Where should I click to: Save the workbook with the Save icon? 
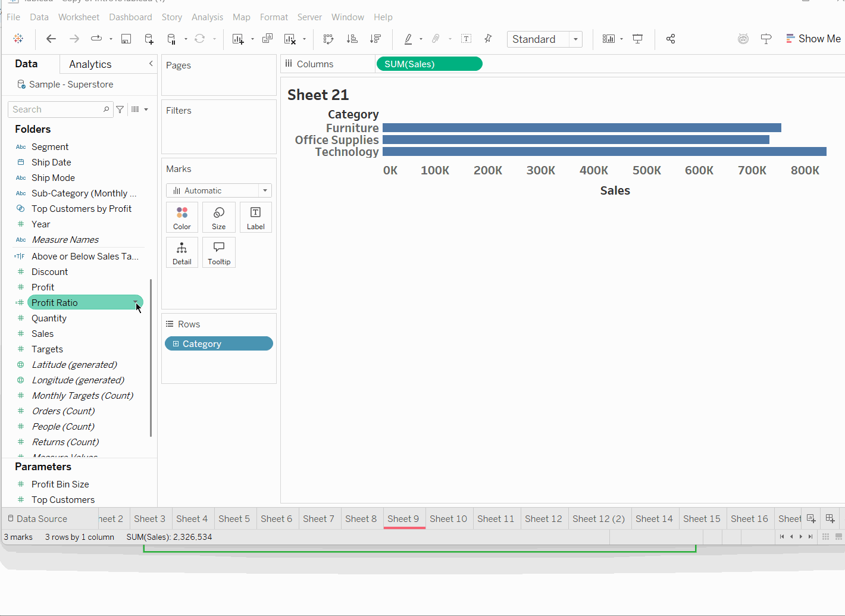tap(126, 39)
